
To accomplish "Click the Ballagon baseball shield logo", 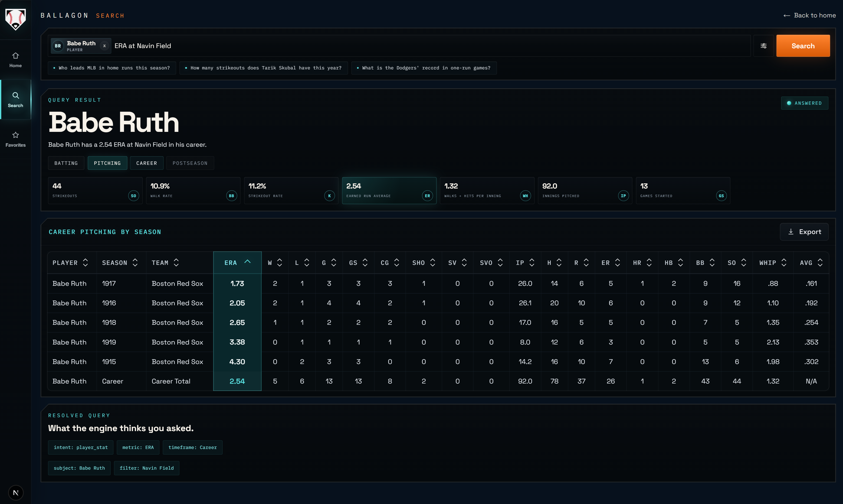I will (15, 19).
